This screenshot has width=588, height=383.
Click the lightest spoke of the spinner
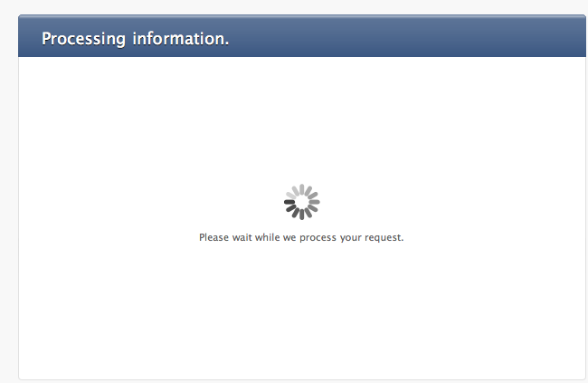(291, 196)
